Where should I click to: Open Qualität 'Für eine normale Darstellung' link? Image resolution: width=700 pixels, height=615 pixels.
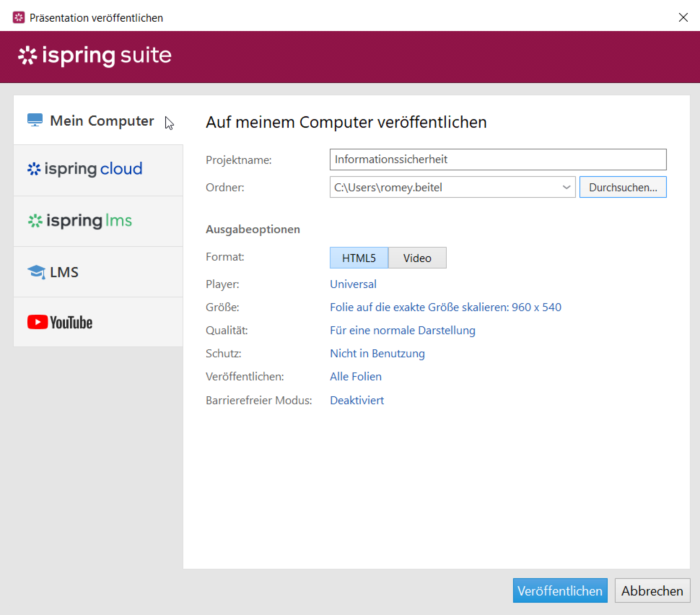(x=403, y=330)
